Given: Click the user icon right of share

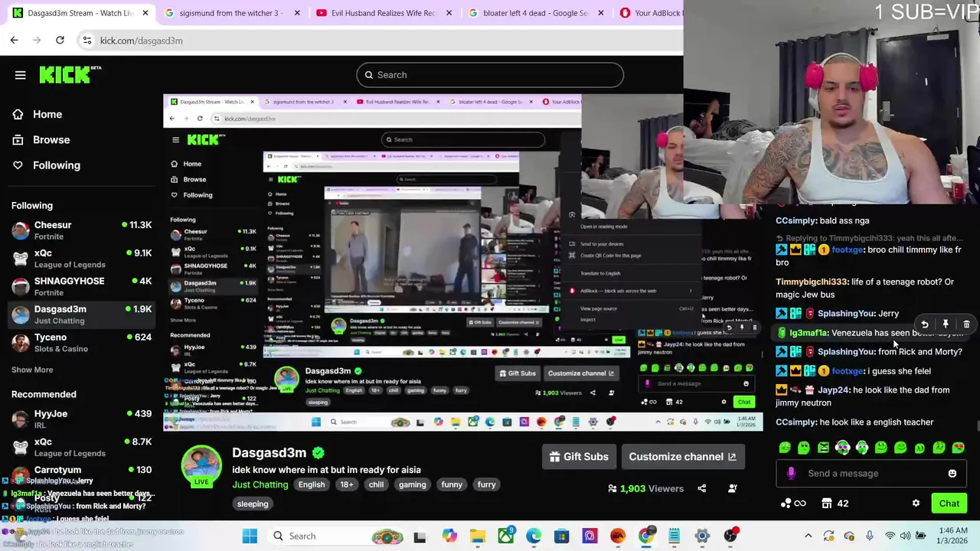Looking at the screenshot, I should 733,488.
